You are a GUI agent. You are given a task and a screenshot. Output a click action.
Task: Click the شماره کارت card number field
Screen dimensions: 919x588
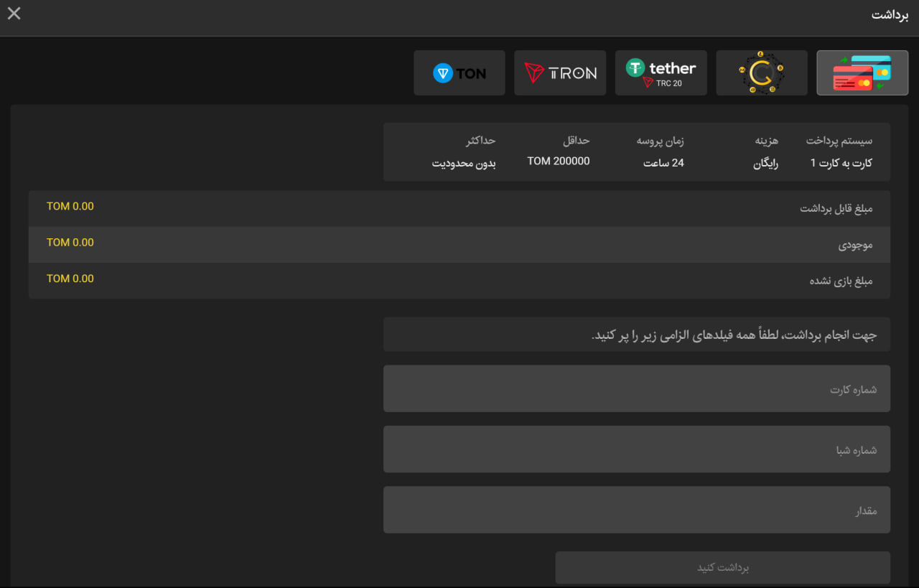636,388
